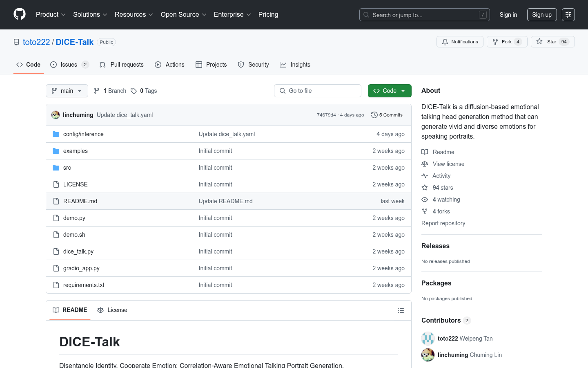
Task: Open the Projects tab
Action: click(x=211, y=65)
